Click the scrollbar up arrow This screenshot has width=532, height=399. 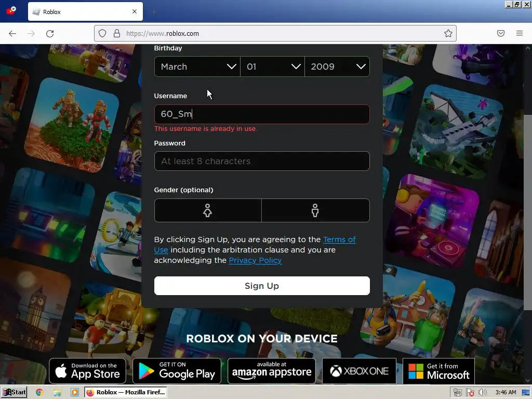click(x=528, y=48)
